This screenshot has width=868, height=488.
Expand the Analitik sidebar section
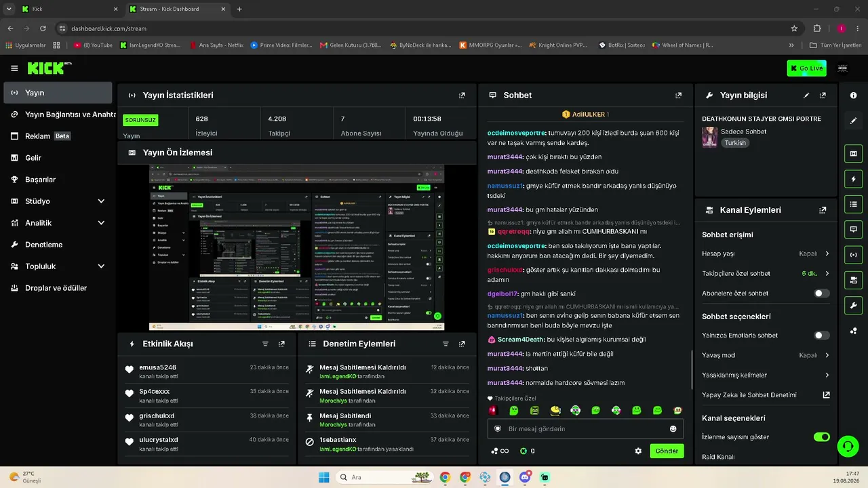coord(58,223)
